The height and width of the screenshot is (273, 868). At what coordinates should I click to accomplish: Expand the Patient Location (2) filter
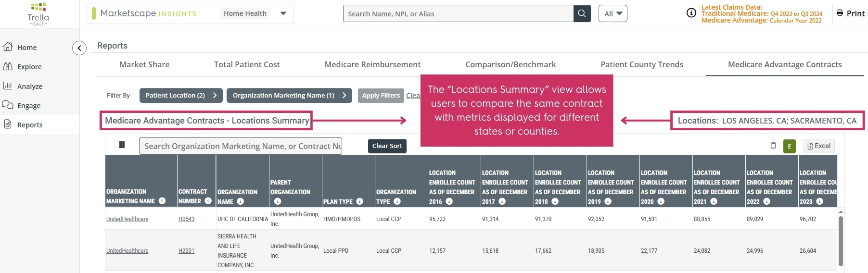[181, 95]
